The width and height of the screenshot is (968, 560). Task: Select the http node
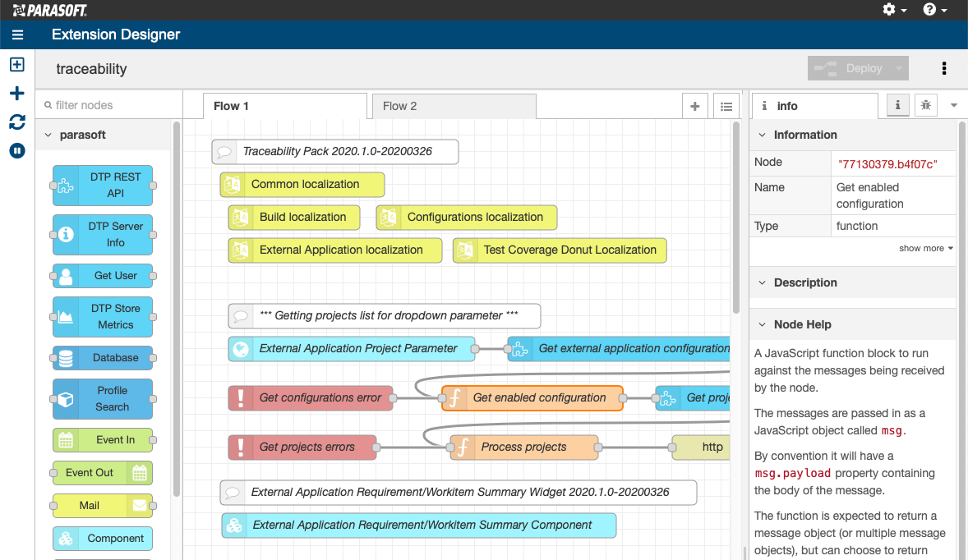pos(701,448)
